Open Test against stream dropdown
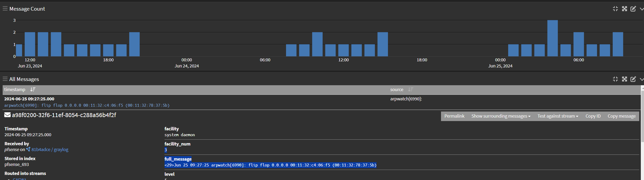The height and width of the screenshot is (180, 644). coord(557,116)
